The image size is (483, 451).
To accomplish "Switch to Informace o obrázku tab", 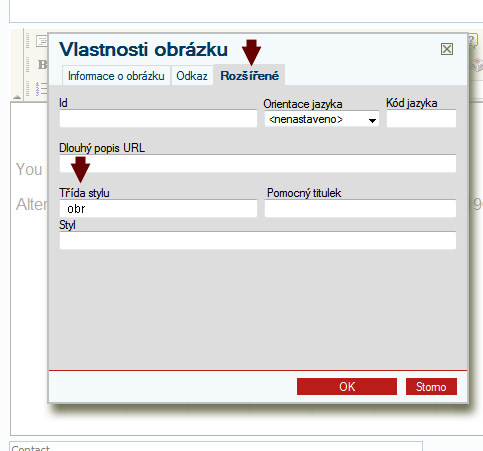I will (116, 76).
